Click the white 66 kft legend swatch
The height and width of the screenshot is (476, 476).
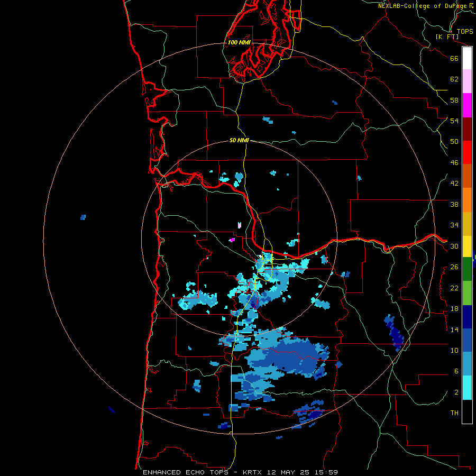click(x=467, y=58)
